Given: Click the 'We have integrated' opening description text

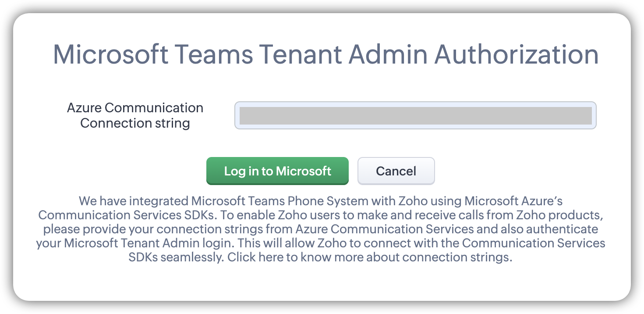Looking at the screenshot, I should click(x=134, y=201).
